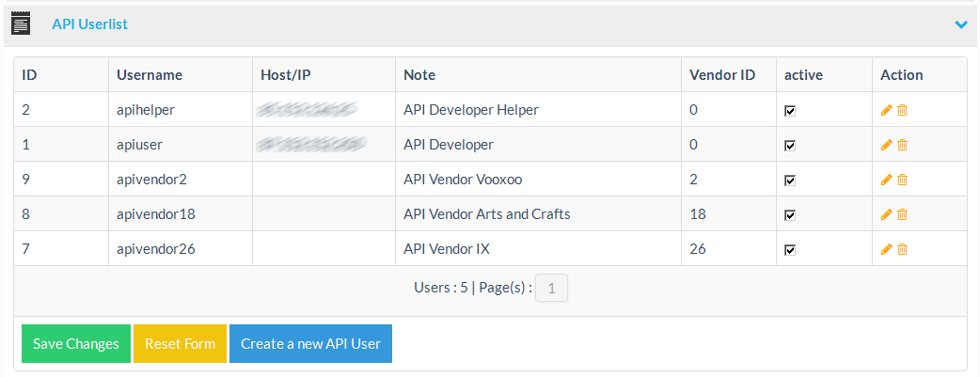Click the API Userlist panel title
Screen dimensions: 980x377
(89, 24)
